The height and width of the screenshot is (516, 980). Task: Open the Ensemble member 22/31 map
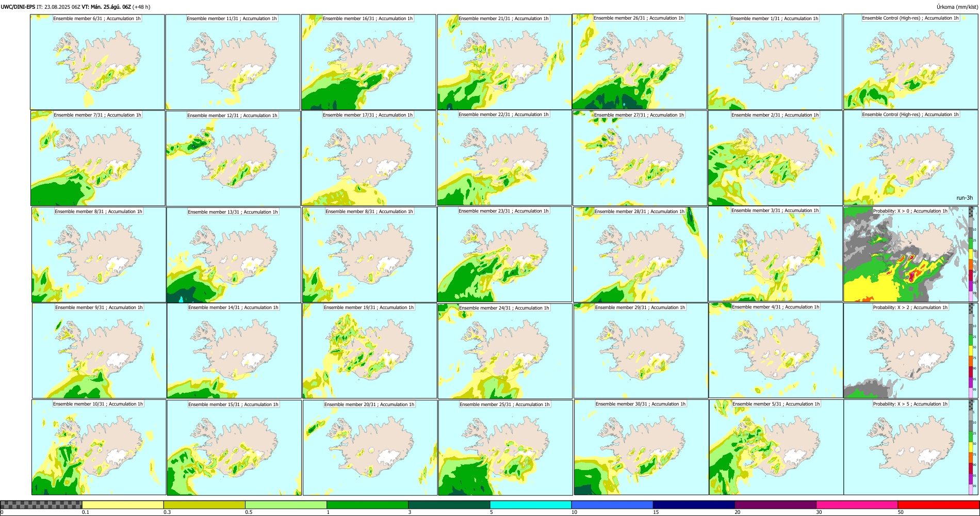click(504, 158)
